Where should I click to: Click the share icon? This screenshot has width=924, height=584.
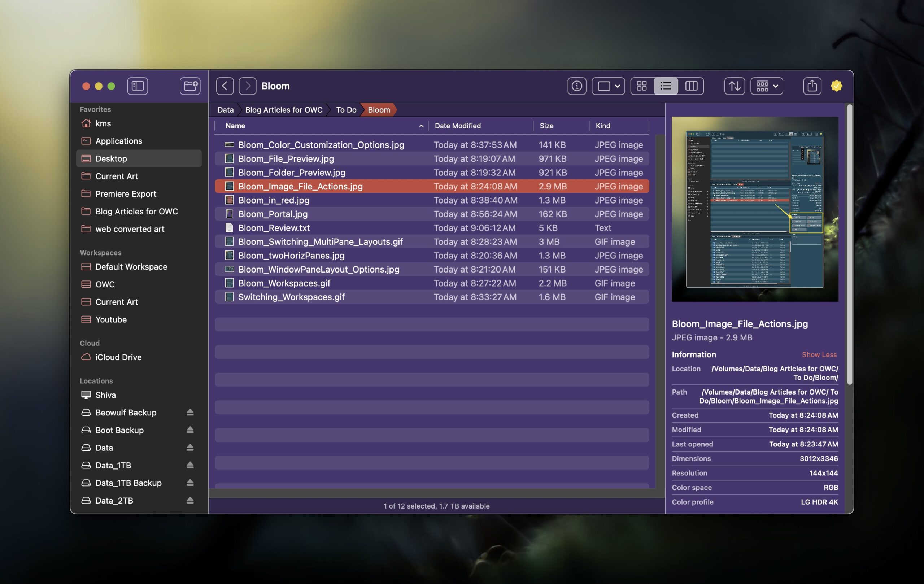pos(812,86)
